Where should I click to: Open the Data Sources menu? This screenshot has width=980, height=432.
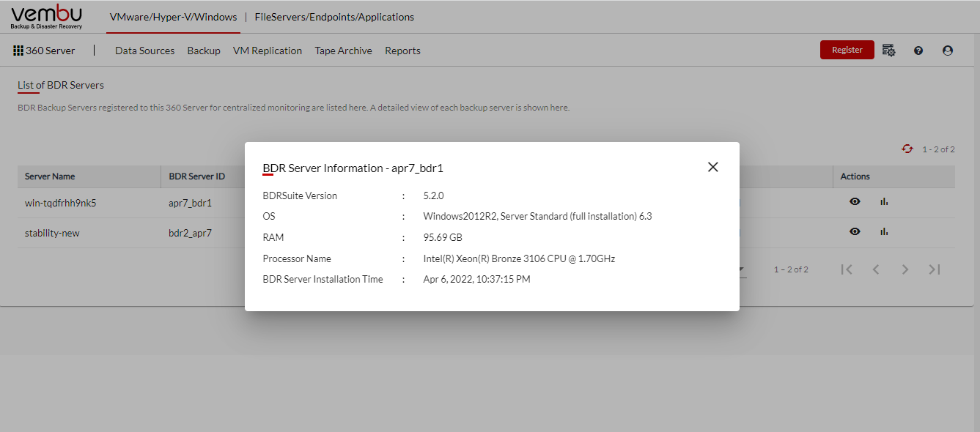click(145, 51)
